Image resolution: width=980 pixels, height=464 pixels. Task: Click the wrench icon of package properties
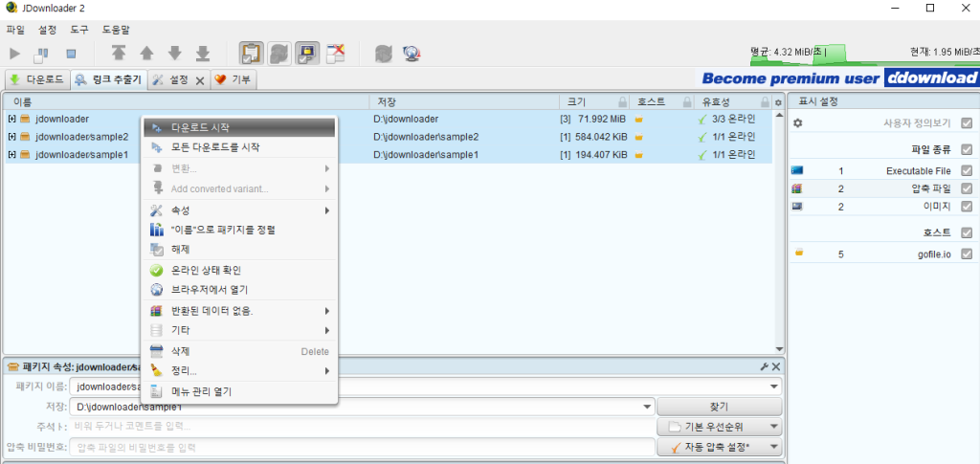point(764,366)
